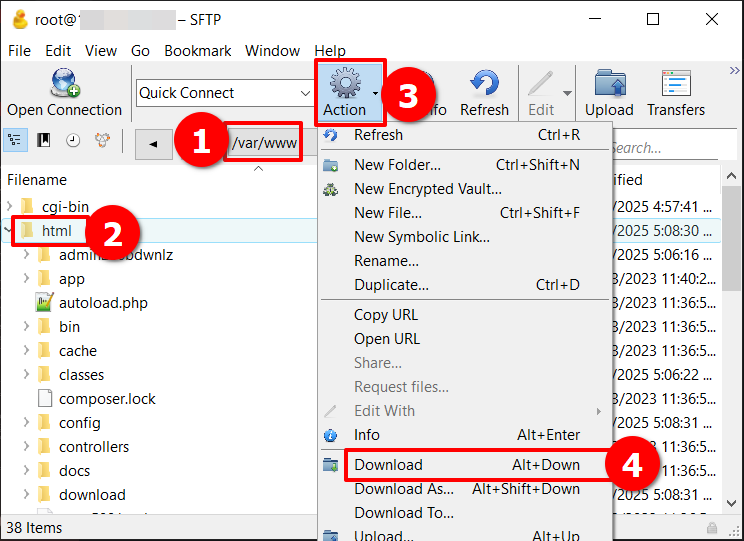Screen dimensions: 744x541
Task: Collapse the html folder
Action: 8,231
